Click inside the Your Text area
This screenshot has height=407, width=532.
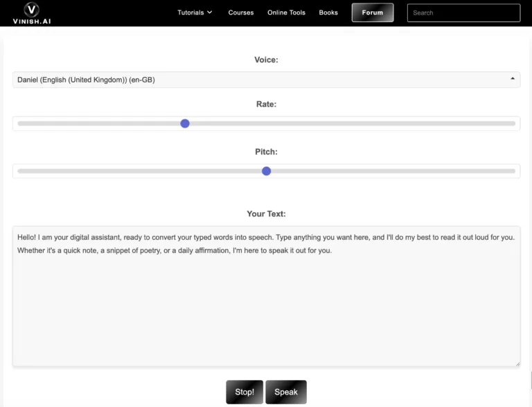266,296
